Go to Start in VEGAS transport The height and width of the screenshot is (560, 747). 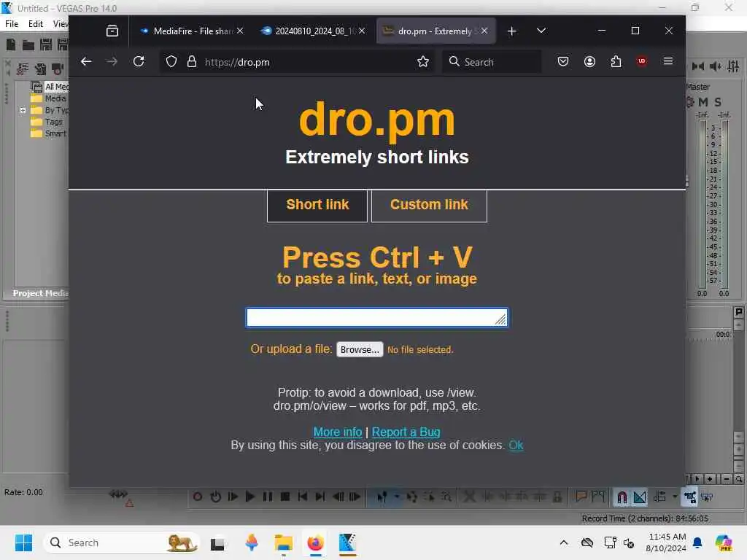303,497
